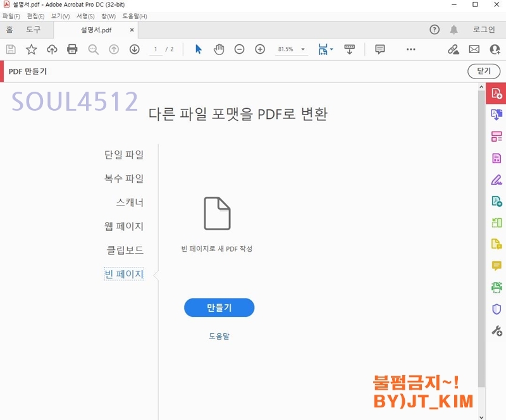Screen dimensions: 506x420
Task: Choose the 스캐너 option
Action: [130, 202]
